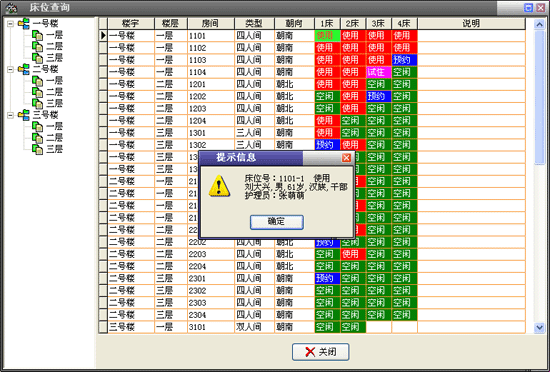This screenshot has width=550, height=372.
Task: Select the 三号楼 building icon
Action: pos(24,115)
